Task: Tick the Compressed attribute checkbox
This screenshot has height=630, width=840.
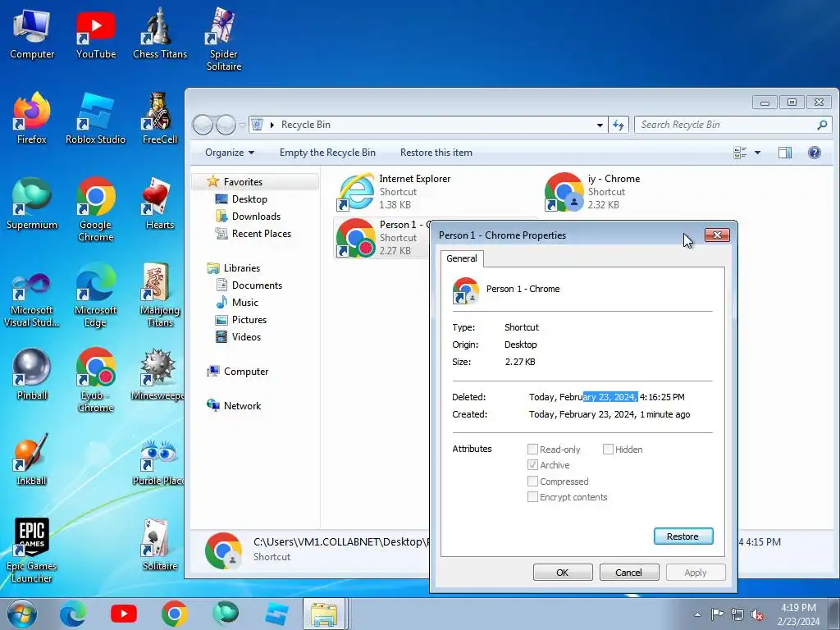Action: 532,481
